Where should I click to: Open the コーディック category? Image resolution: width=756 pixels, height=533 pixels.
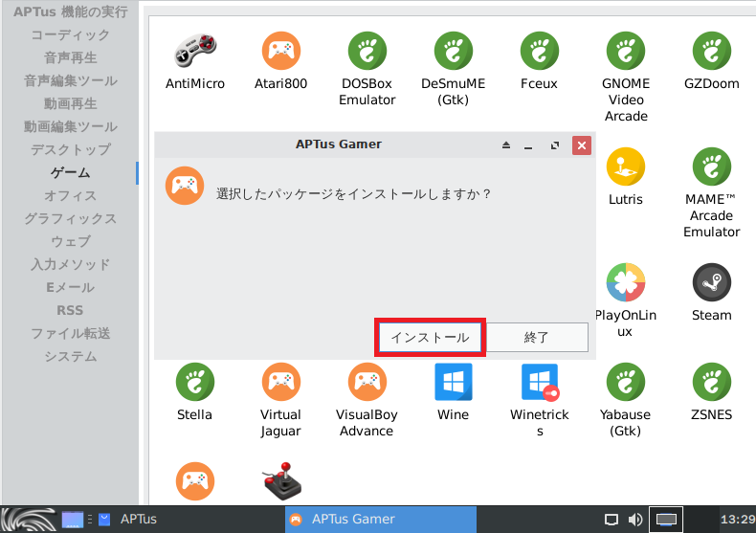pyautogui.click(x=71, y=34)
